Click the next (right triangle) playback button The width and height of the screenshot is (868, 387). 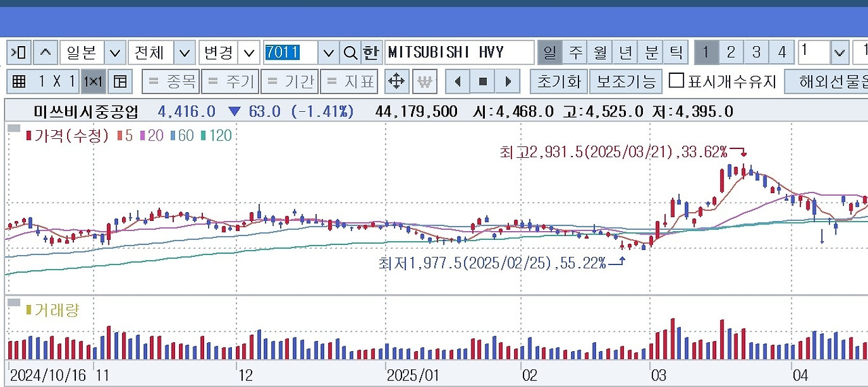tap(507, 82)
